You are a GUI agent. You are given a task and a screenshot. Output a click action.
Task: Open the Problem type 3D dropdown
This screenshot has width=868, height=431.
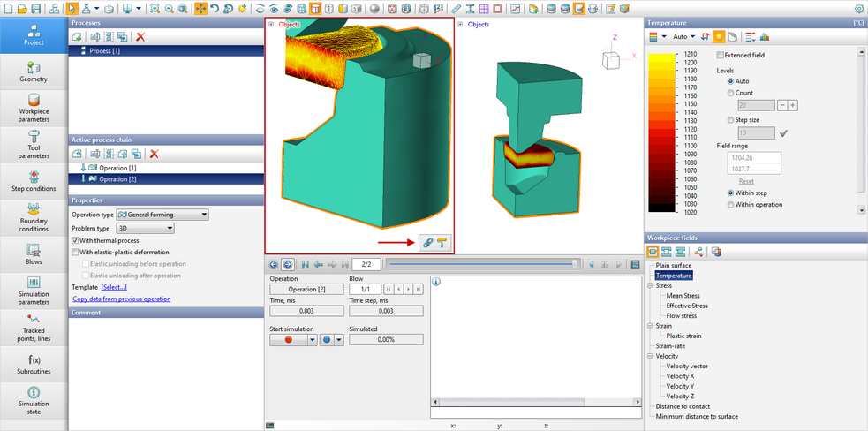click(146, 228)
